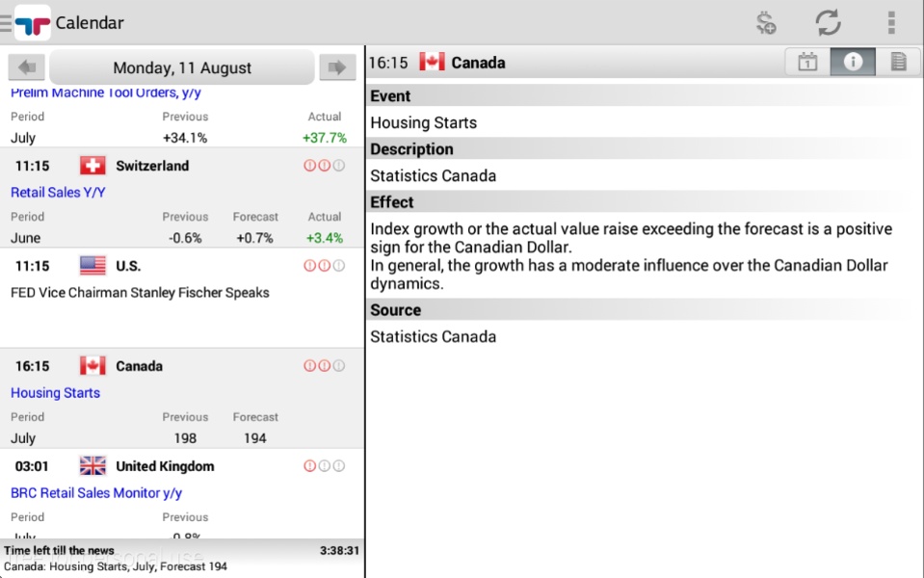Open the Housing Starts link

click(x=55, y=392)
